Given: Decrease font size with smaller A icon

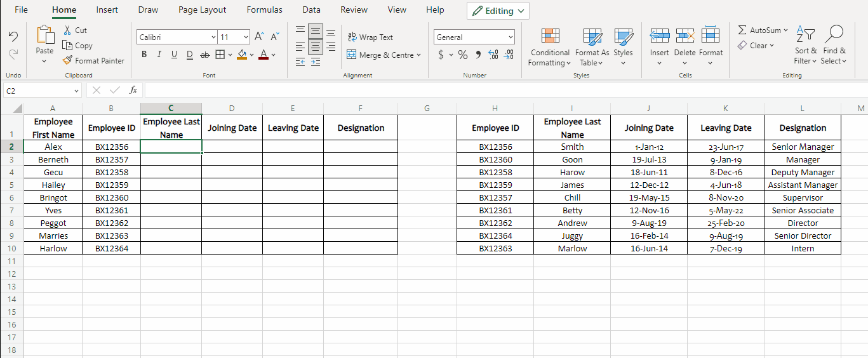Looking at the screenshot, I should pos(274,37).
